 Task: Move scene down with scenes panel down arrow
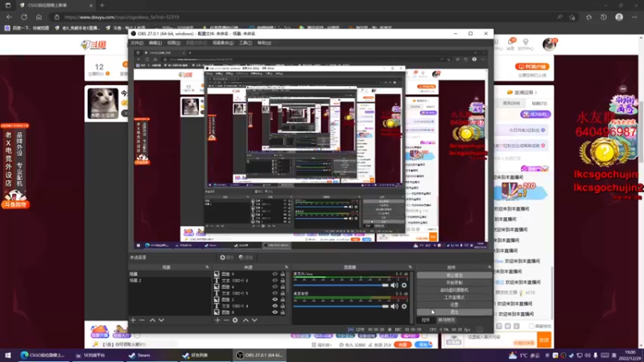pos(162,320)
